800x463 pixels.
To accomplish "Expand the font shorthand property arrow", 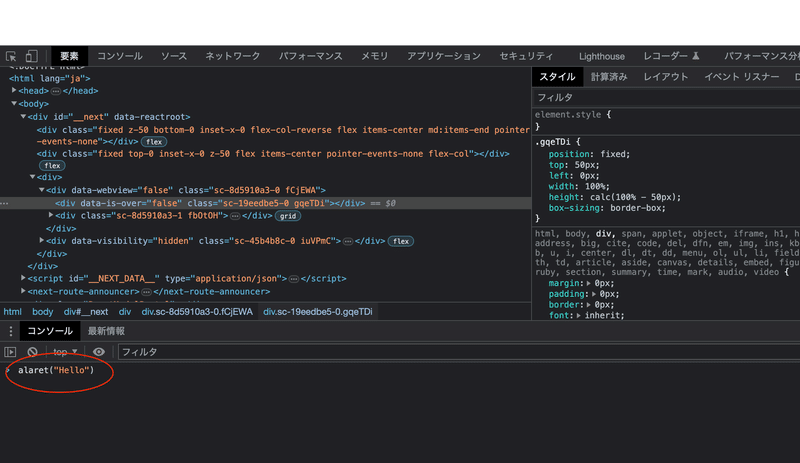I will point(579,315).
